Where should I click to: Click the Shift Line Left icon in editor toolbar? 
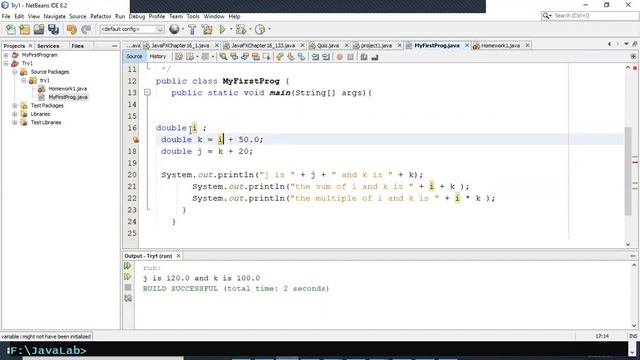click(x=315, y=57)
